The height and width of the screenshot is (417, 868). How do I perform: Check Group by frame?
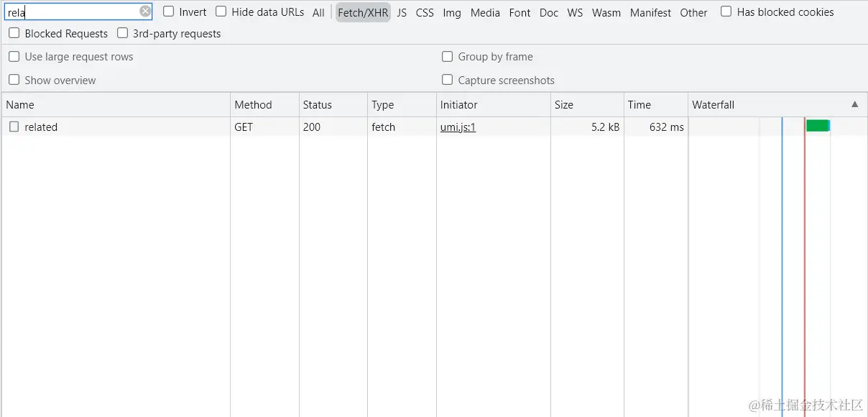tap(448, 57)
